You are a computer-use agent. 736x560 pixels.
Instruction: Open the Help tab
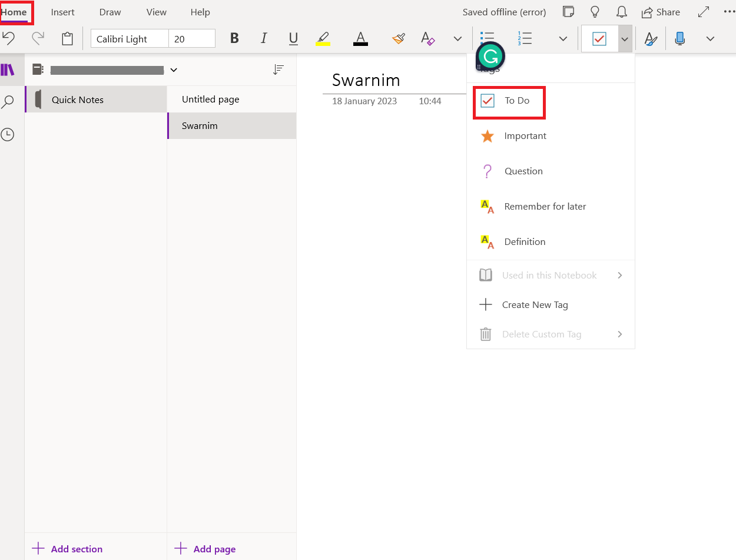pos(200,12)
